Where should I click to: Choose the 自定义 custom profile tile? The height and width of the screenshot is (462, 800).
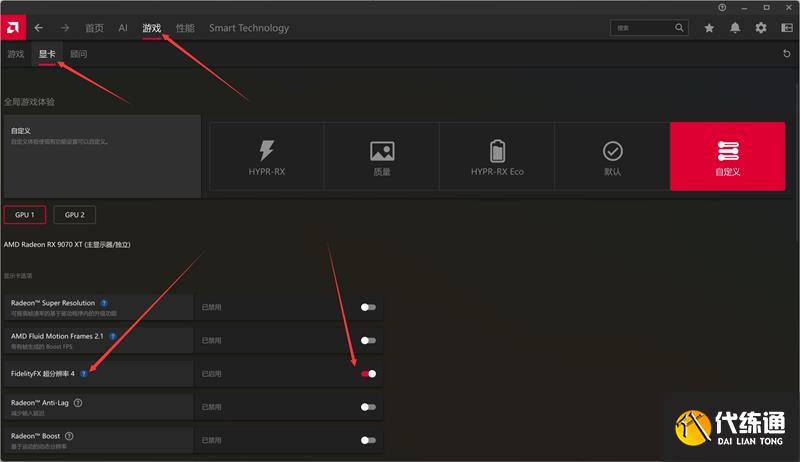(x=728, y=157)
